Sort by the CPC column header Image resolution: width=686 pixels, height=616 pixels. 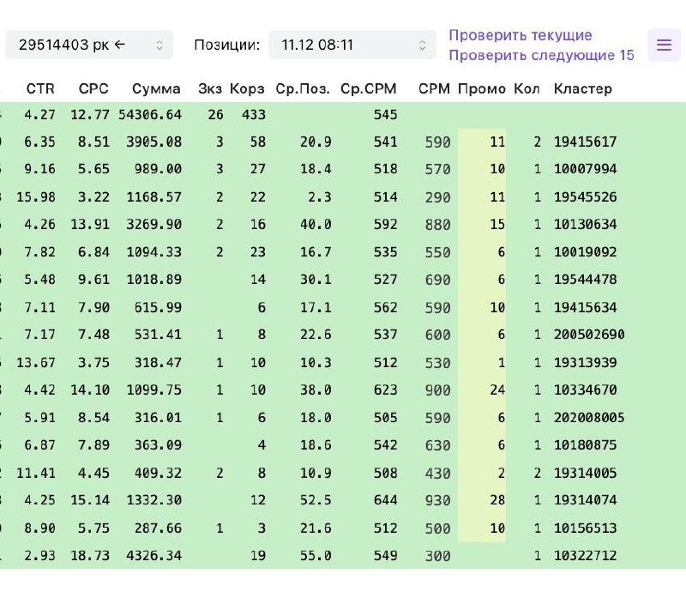[x=93, y=89]
